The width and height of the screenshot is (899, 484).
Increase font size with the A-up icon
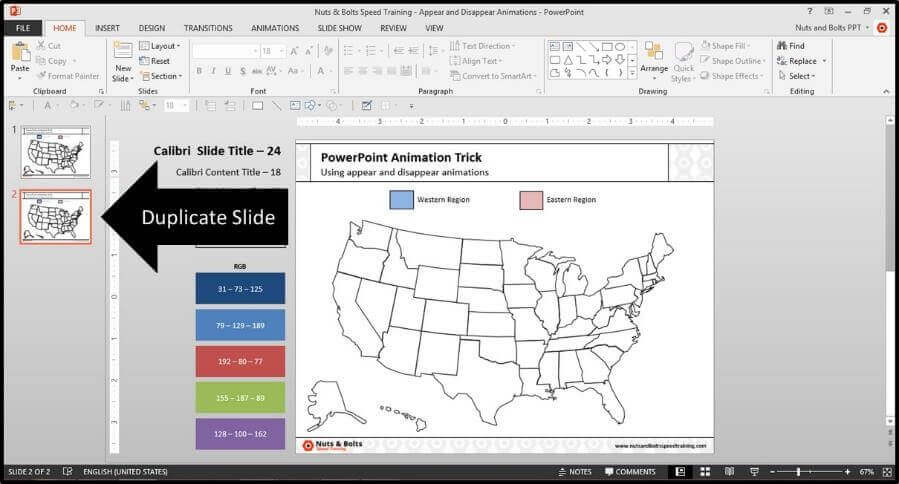coord(294,51)
